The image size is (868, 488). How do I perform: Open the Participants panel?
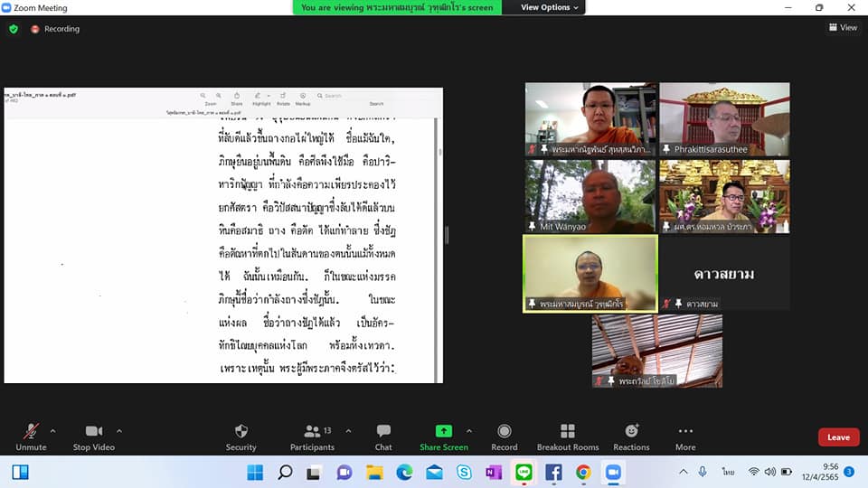[x=312, y=437]
